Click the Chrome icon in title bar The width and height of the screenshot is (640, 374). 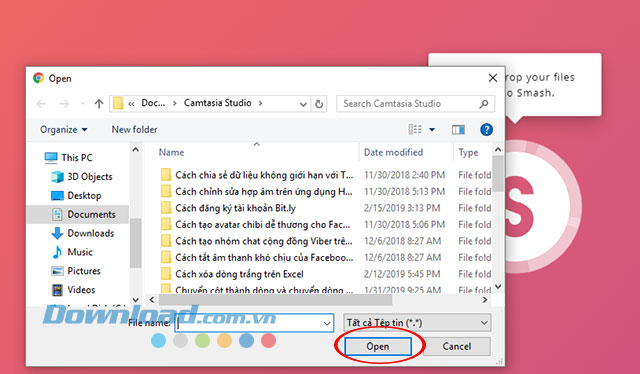[38, 78]
